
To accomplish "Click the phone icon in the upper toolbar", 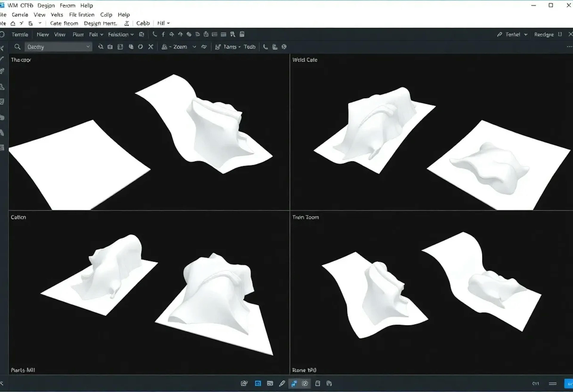I will pos(155,34).
